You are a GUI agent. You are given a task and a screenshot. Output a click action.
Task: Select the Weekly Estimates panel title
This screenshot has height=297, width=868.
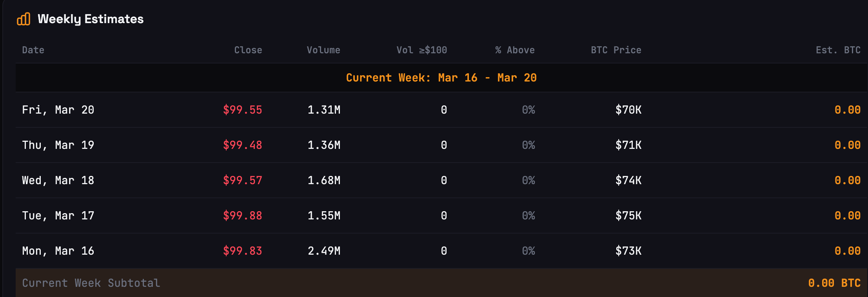[x=90, y=18]
